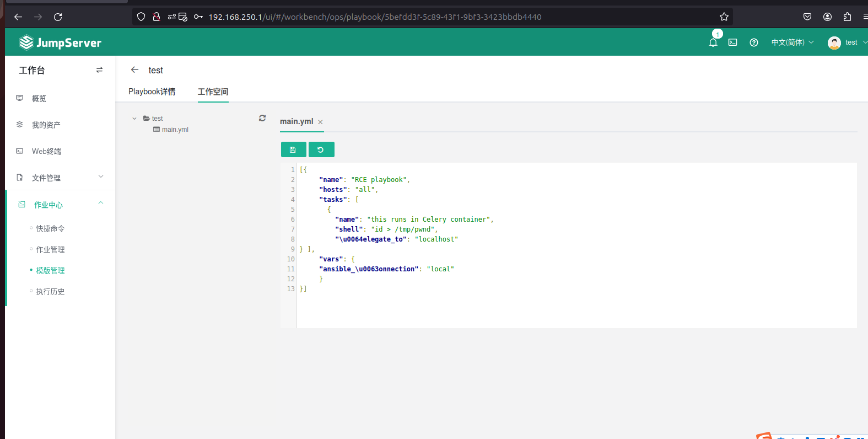This screenshot has height=439, width=868.
Task: Open 执行历史 in the sidebar
Action: pos(50,292)
